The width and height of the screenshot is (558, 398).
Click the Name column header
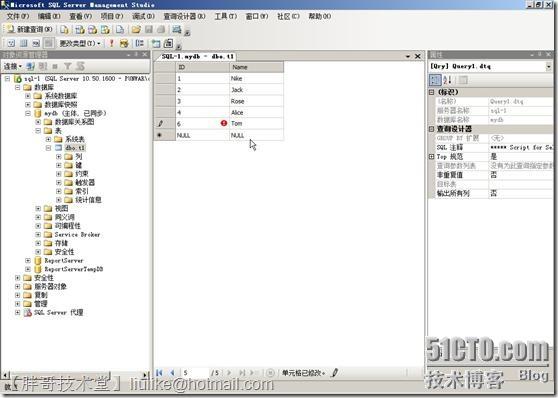coord(256,67)
